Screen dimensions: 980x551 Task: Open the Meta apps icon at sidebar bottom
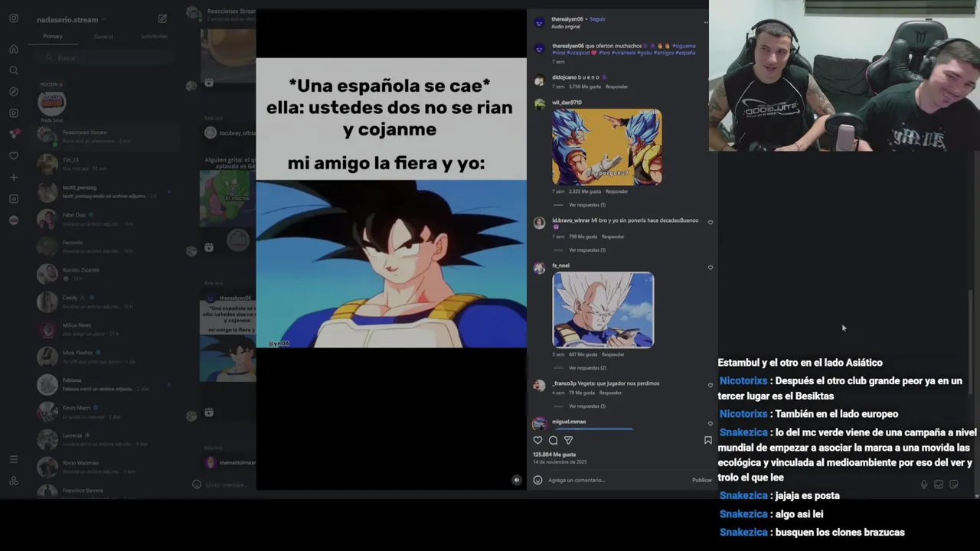[x=14, y=481]
